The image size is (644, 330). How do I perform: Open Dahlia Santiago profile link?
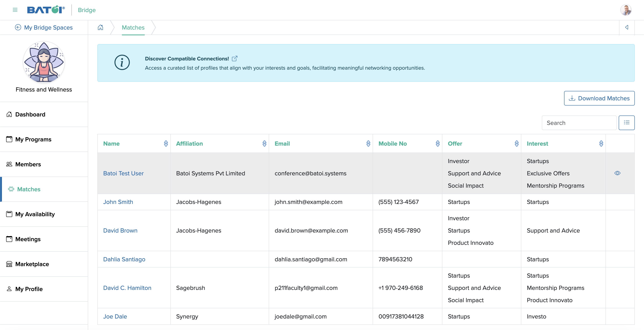tap(124, 259)
